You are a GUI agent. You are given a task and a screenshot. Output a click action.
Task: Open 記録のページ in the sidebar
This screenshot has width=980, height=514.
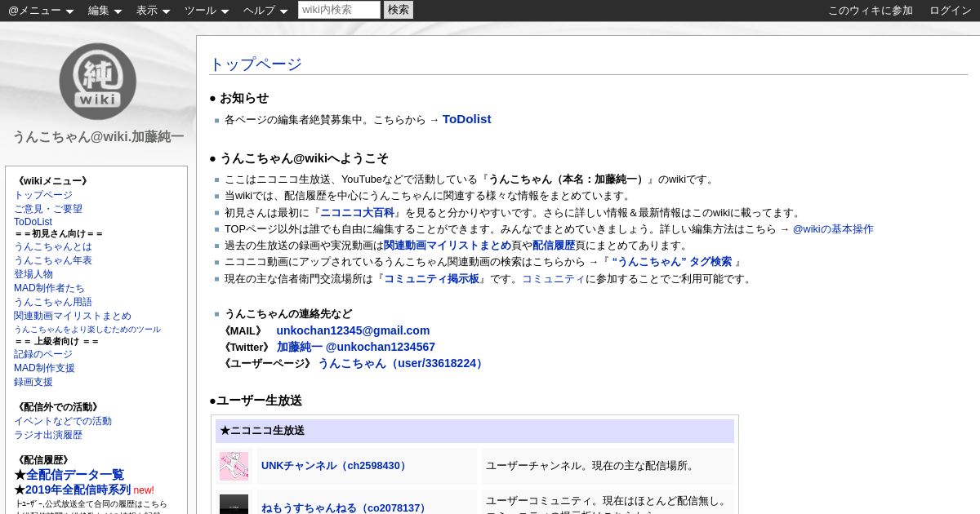tap(43, 354)
